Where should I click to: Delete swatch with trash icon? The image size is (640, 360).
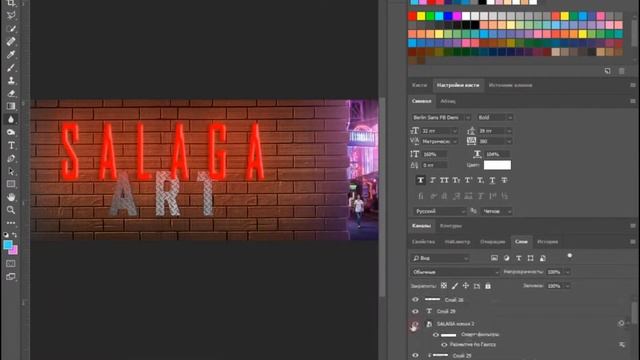pyautogui.click(x=622, y=71)
